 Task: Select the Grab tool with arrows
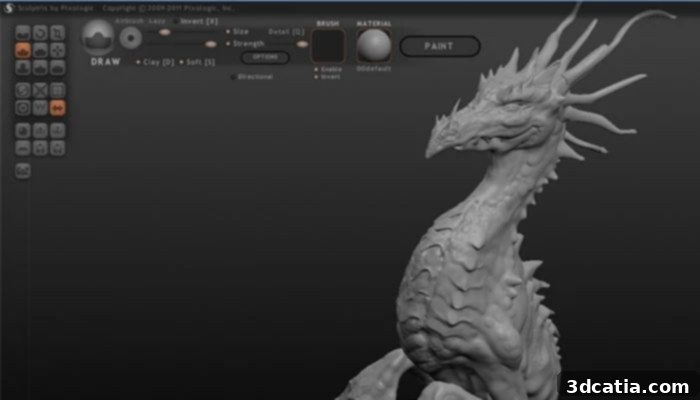coord(58,50)
